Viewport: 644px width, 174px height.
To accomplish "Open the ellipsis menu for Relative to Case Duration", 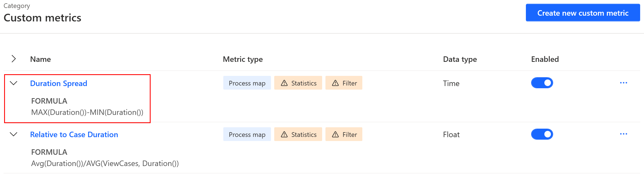I will (624, 134).
